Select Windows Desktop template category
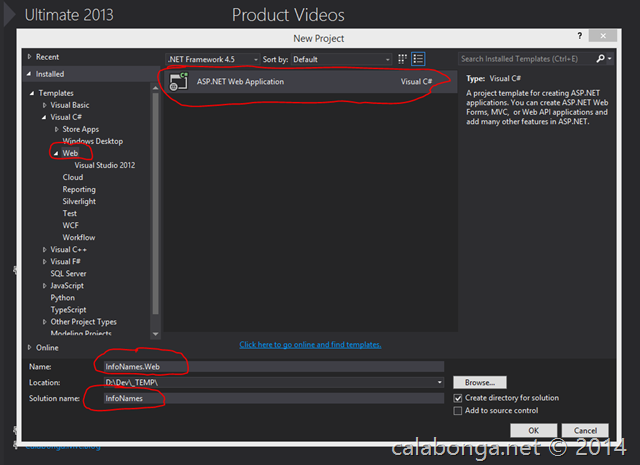Image resolution: width=640 pixels, height=465 pixels. pyautogui.click(x=93, y=141)
